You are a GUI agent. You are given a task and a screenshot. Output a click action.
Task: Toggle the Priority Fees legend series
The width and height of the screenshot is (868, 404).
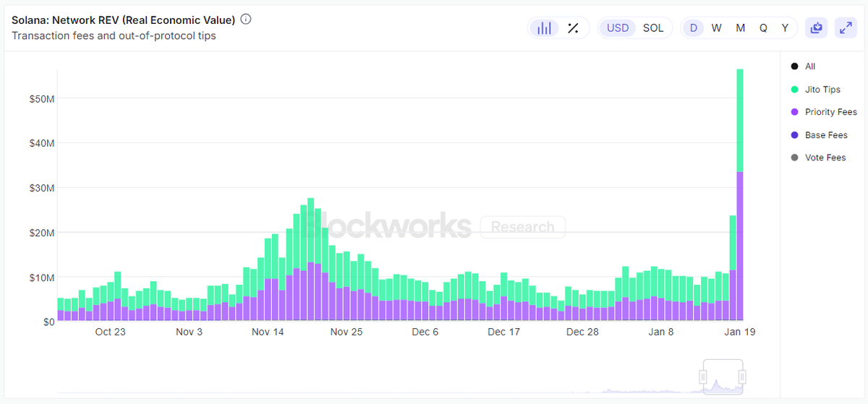point(830,112)
